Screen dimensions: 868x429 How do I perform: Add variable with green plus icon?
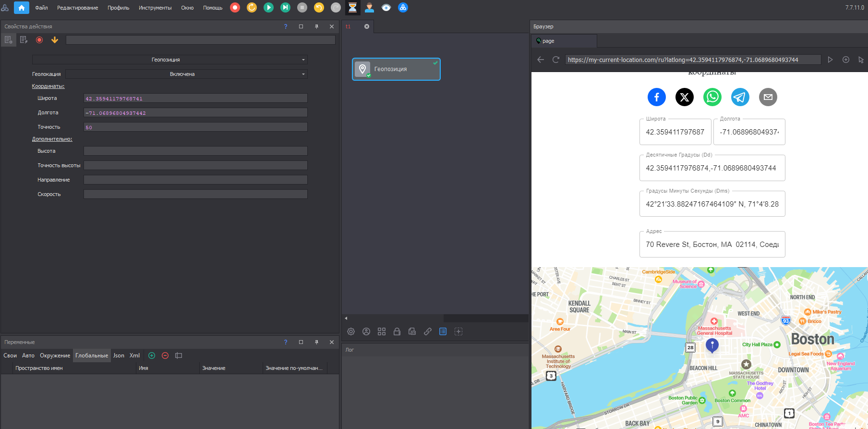[x=152, y=355]
